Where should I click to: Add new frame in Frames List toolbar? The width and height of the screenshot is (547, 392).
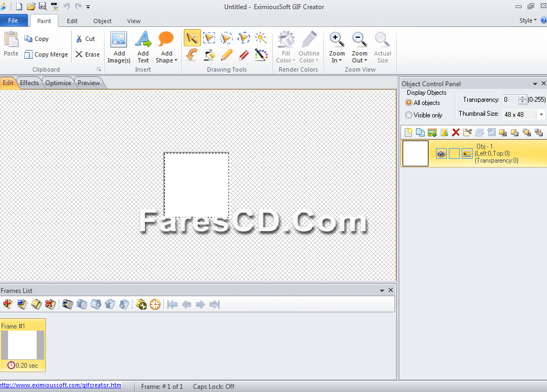pos(8,304)
